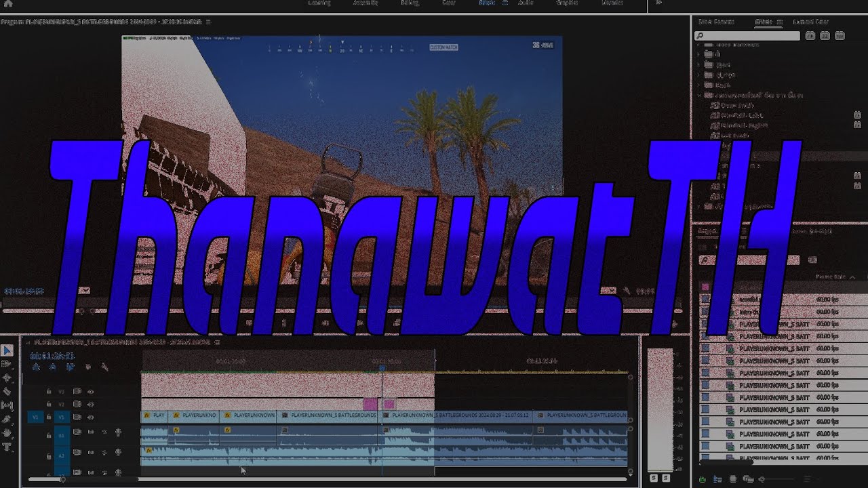Filter accelerated effects in Effects panel
Screen dimensions: 868x488
click(810, 35)
